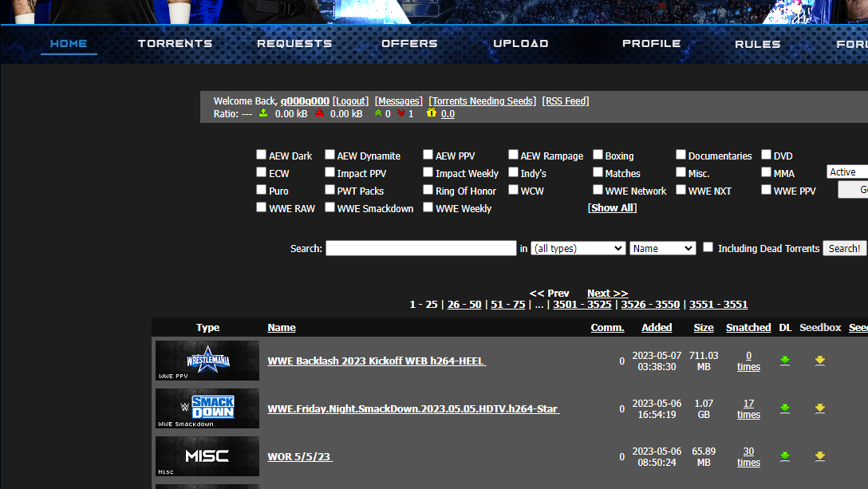Tick the MMA checkbox

coord(766,172)
